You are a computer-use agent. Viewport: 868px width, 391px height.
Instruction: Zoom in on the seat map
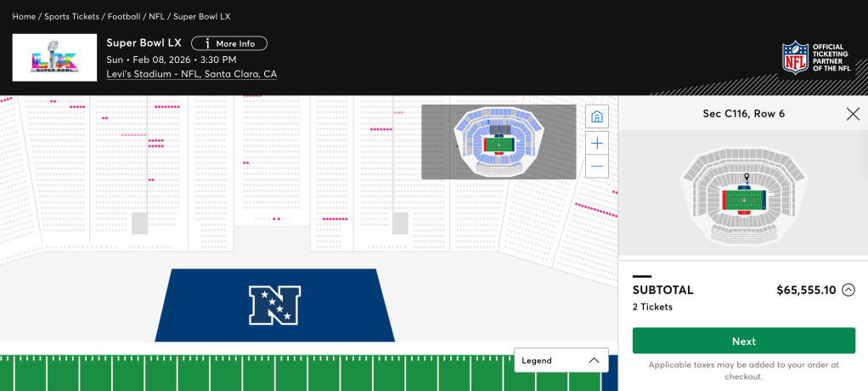pyautogui.click(x=597, y=143)
